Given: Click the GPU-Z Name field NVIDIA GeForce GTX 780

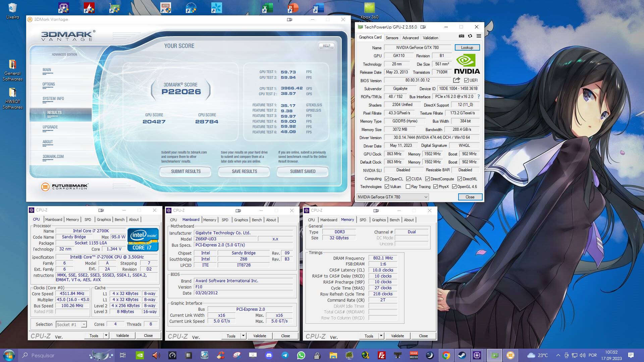Looking at the screenshot, I should pos(417,48).
